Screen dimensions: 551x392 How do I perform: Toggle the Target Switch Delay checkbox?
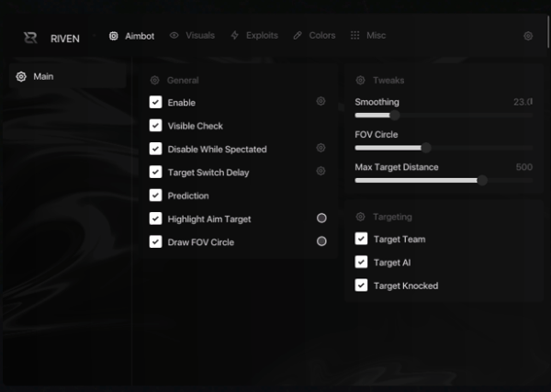click(x=156, y=172)
